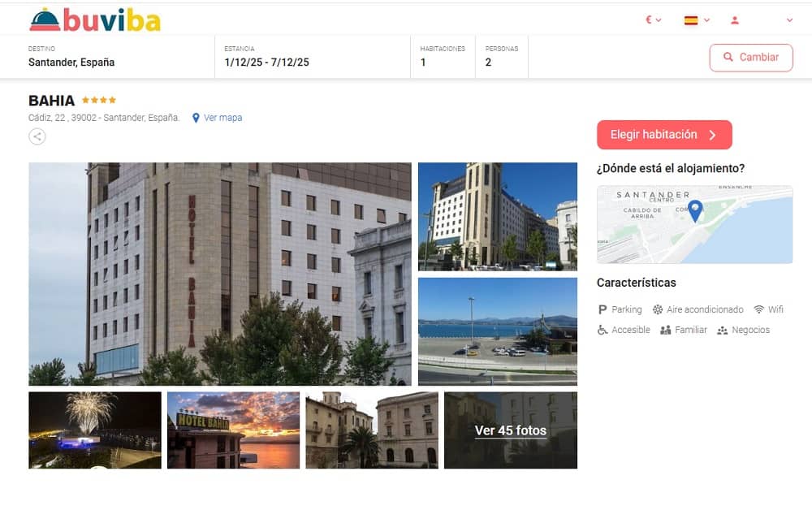Open the euro currency dropdown

click(x=653, y=20)
